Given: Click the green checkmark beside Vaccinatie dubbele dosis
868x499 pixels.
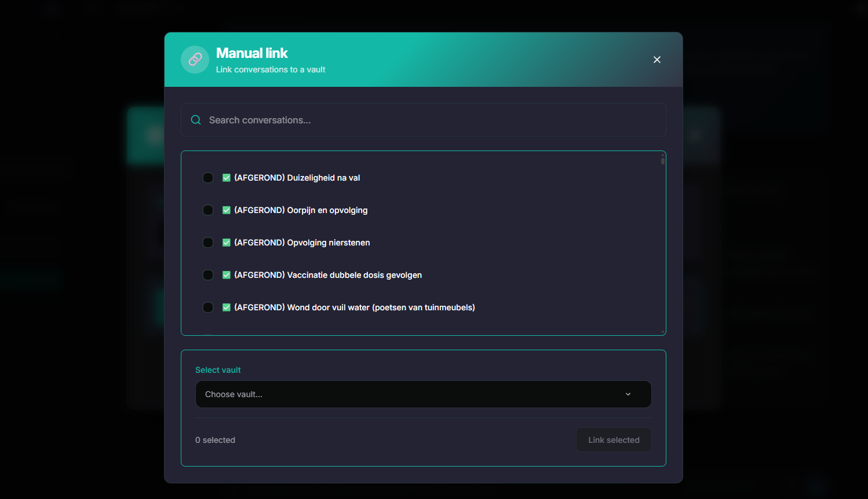Looking at the screenshot, I should pyautogui.click(x=227, y=275).
